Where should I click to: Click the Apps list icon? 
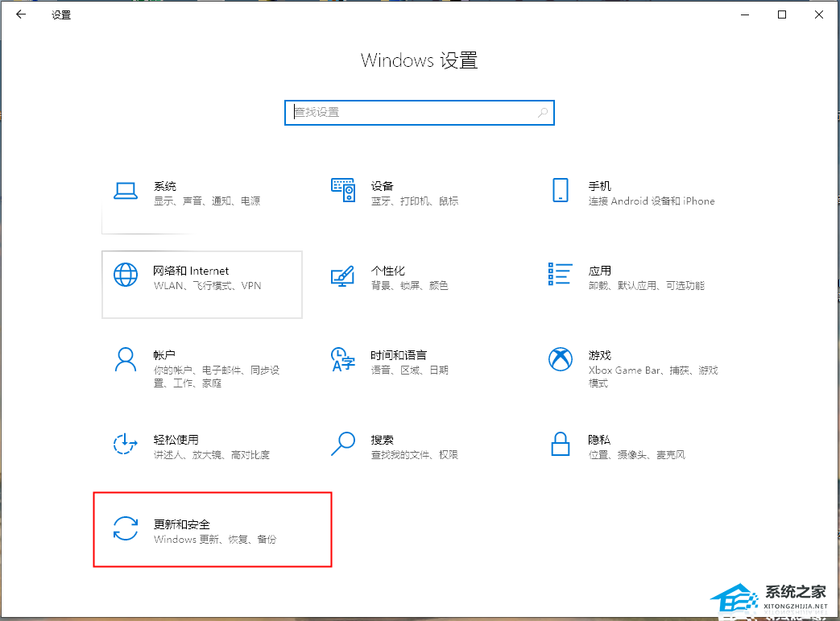pos(560,275)
